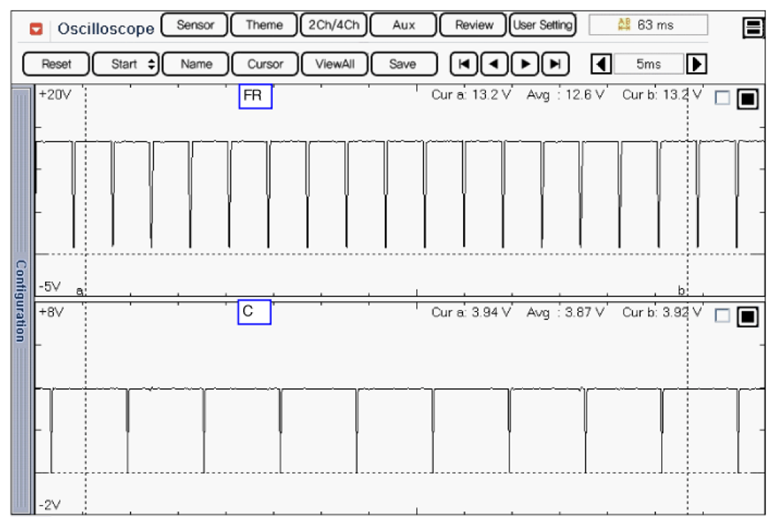Open the Aux menu

click(403, 25)
